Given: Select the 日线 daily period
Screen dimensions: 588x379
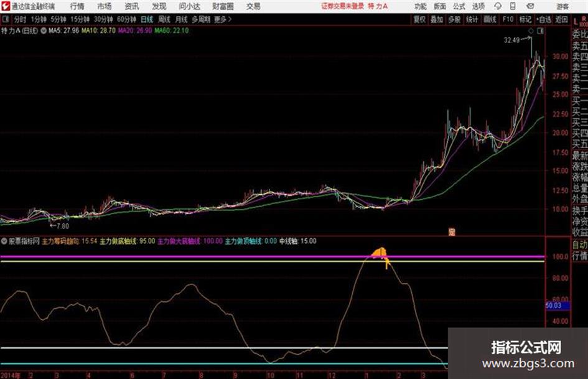Looking at the screenshot, I should tap(147, 19).
